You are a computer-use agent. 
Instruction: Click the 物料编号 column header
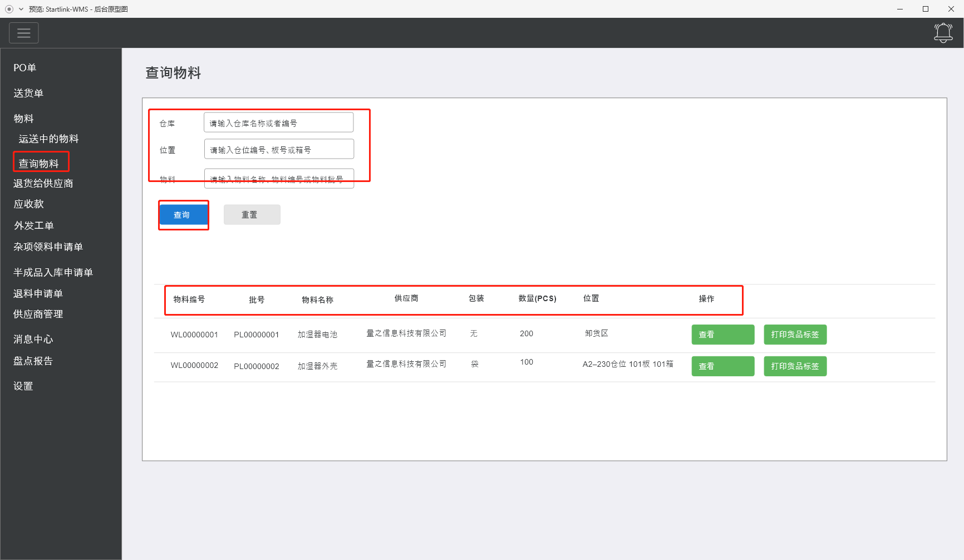(x=189, y=299)
